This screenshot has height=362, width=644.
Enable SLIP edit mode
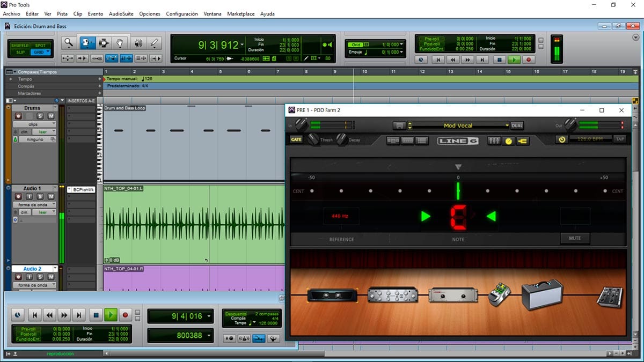click(x=21, y=52)
